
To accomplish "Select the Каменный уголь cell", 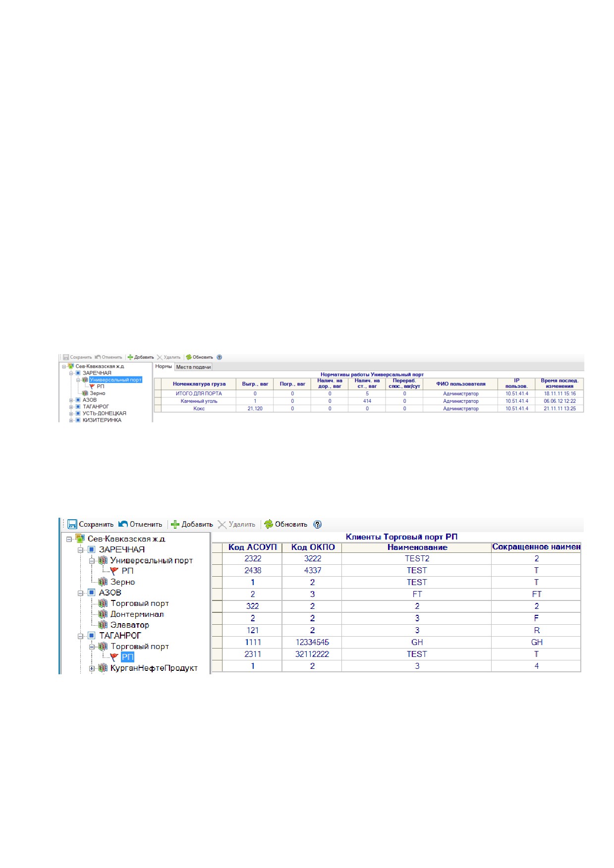I will [x=199, y=401].
